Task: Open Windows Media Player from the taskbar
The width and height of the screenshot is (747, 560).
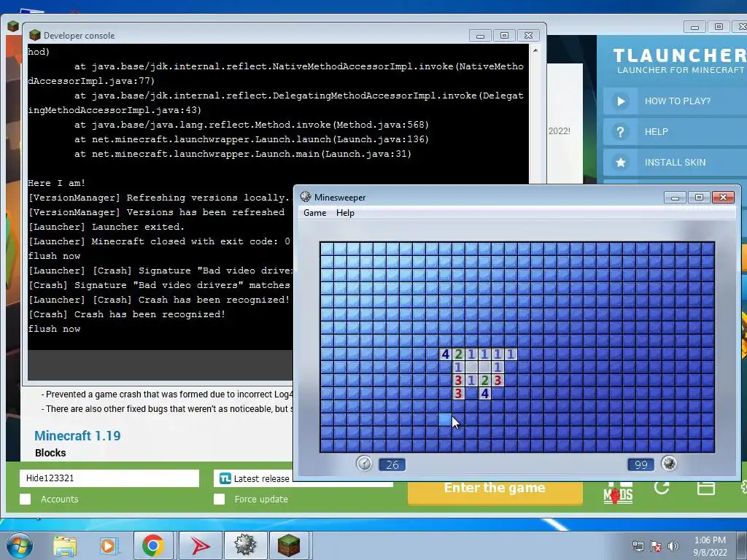Action: tap(109, 546)
